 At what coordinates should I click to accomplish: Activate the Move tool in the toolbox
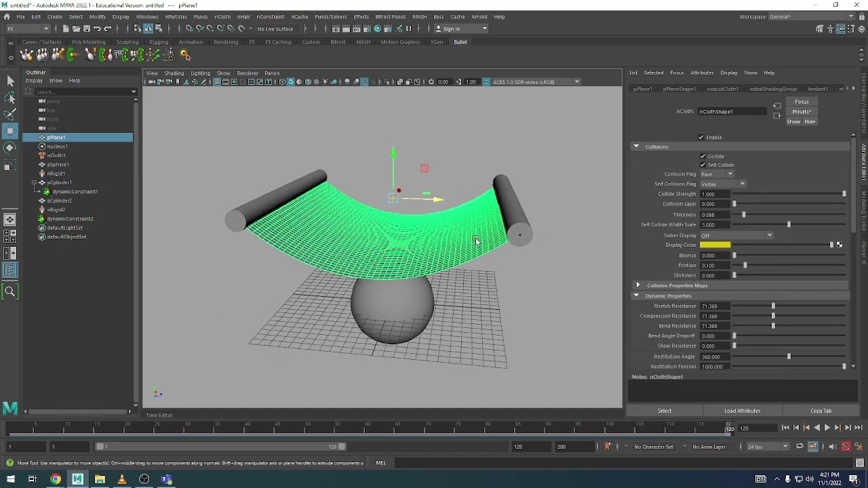[x=10, y=130]
